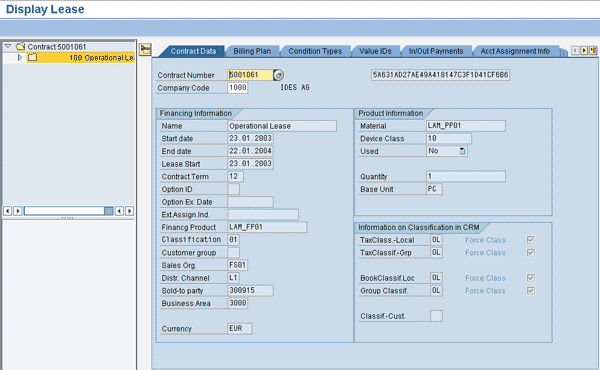Click the Sold-to party field 300915
Screen dimensions: 600x370
(x=250, y=290)
